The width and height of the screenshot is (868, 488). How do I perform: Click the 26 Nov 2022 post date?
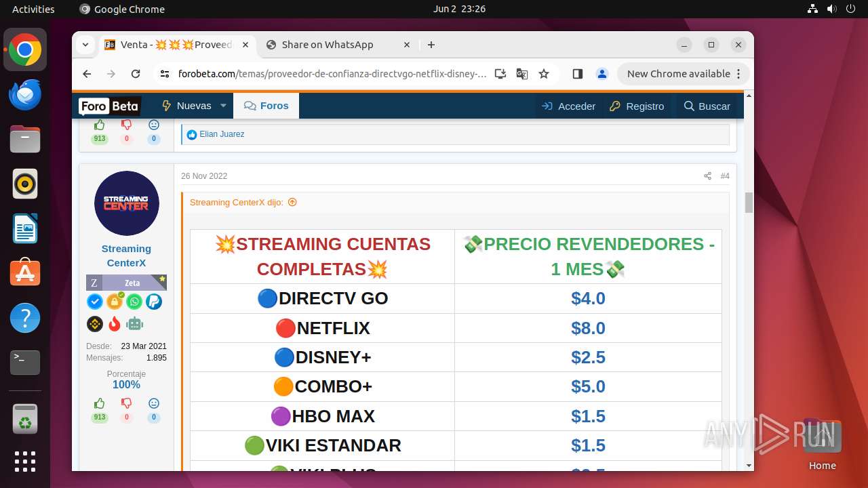pos(204,176)
